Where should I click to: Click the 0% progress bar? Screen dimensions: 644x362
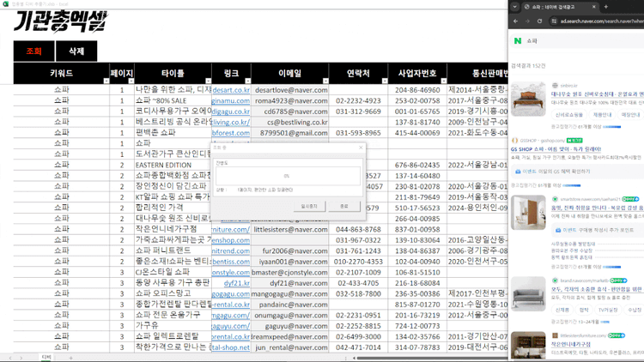[288, 176]
